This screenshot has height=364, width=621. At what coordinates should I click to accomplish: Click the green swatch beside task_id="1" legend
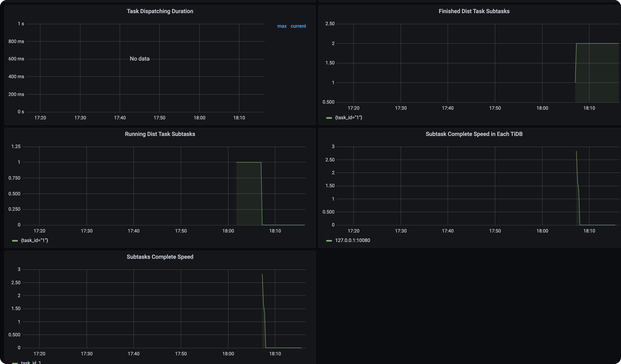click(x=329, y=118)
